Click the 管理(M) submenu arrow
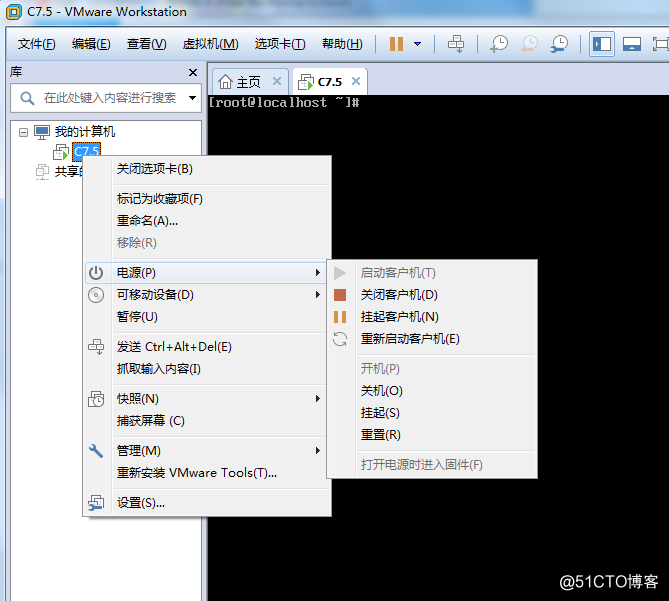The height and width of the screenshot is (601, 669). (x=317, y=451)
